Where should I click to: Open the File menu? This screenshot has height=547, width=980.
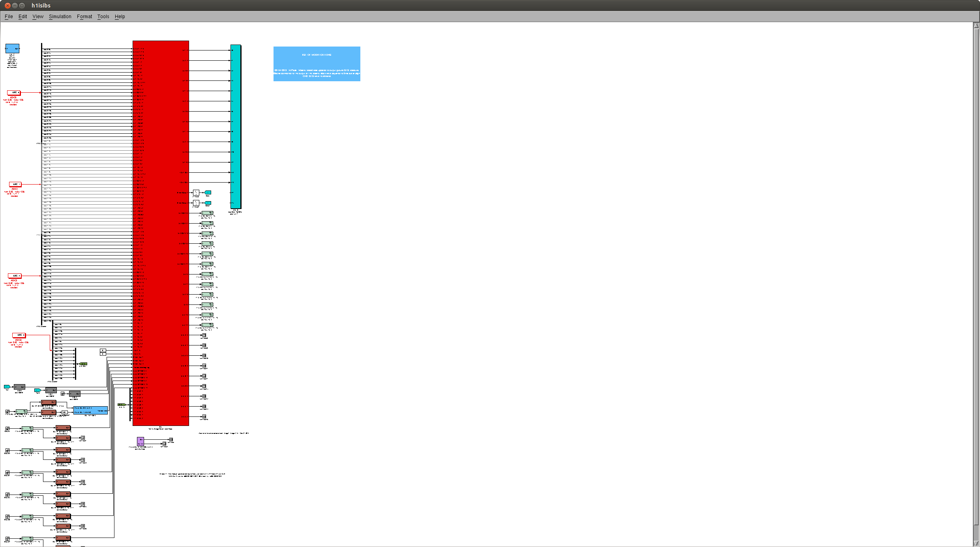click(9, 17)
